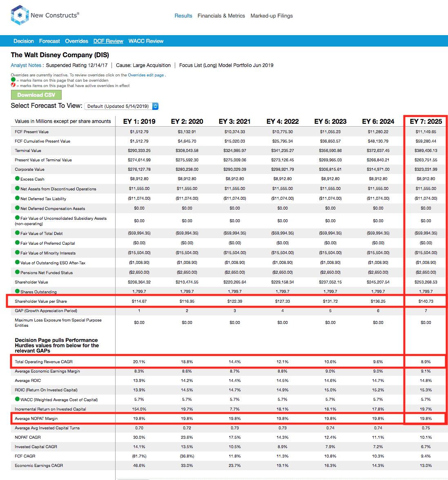Click $114.67 in the EY 1: 2019 column
This screenshot has height=480, width=448.
click(139, 301)
